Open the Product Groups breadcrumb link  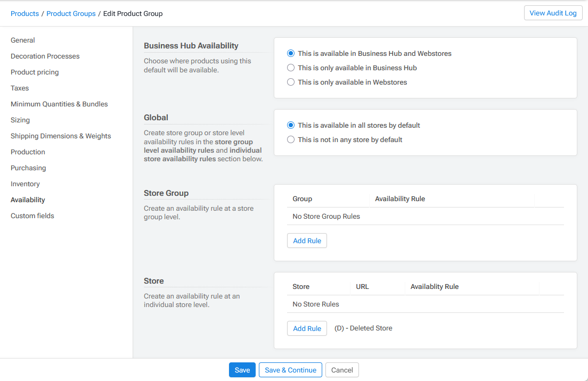(71, 13)
